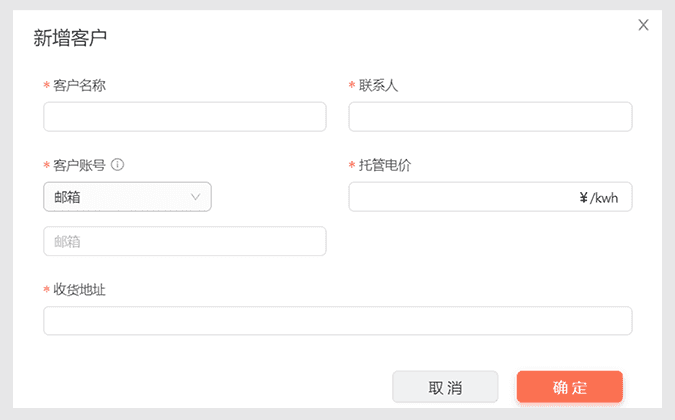Click the 托管电价 label text

pos(385,165)
